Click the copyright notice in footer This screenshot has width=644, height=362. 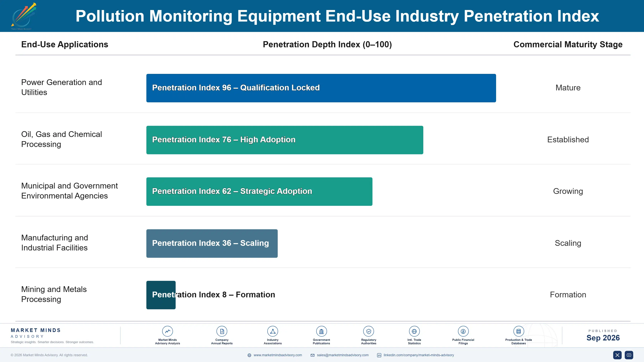[49, 355]
